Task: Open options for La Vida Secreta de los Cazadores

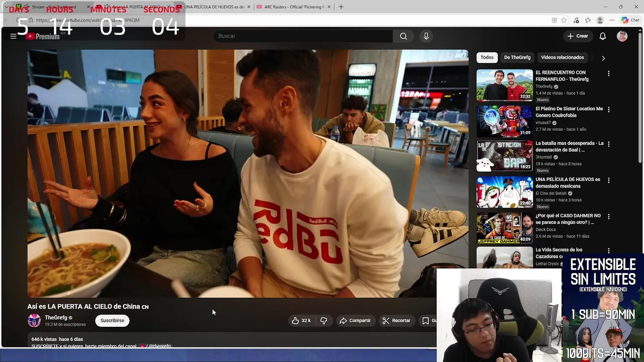Action: tap(608, 250)
